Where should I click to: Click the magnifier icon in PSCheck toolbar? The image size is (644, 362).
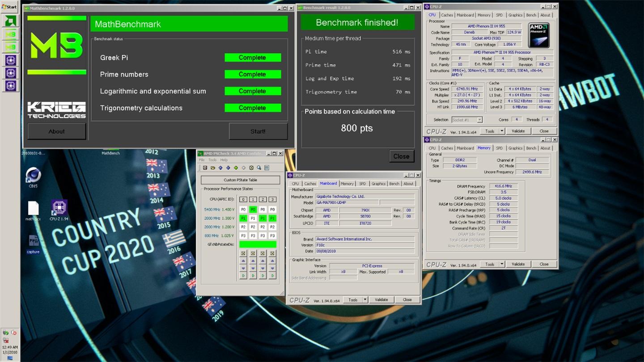click(259, 168)
